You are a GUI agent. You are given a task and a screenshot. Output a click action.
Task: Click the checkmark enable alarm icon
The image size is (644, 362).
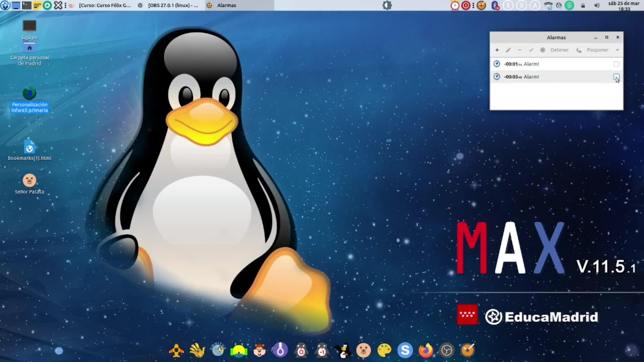click(531, 50)
